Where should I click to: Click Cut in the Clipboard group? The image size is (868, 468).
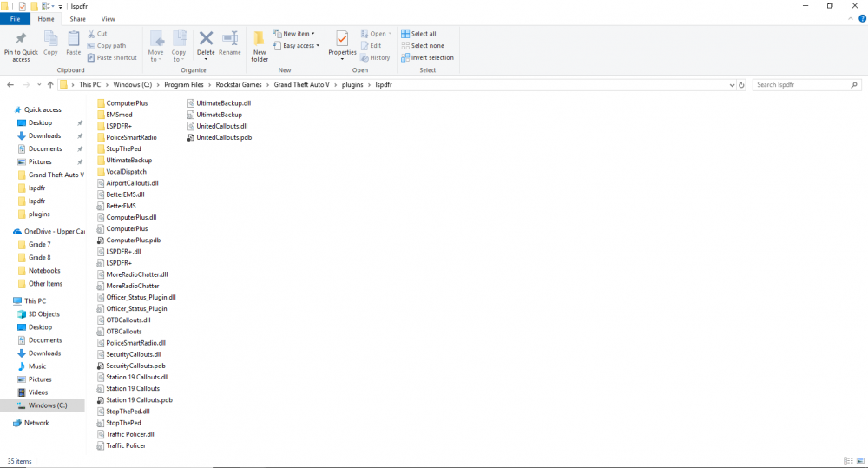(97, 34)
